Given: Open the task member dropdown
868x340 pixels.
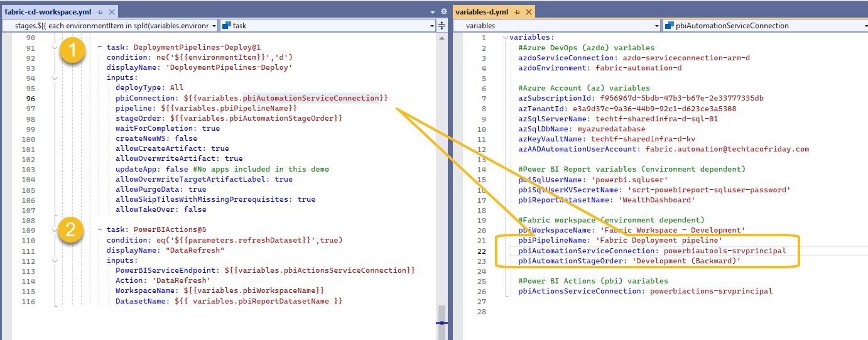Looking at the screenshot, I should (x=431, y=26).
